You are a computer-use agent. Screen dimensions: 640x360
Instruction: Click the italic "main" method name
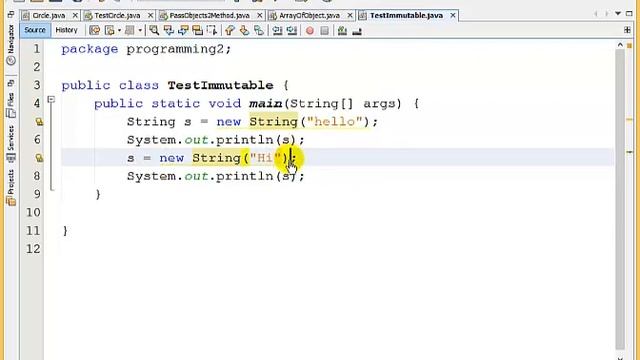265,104
